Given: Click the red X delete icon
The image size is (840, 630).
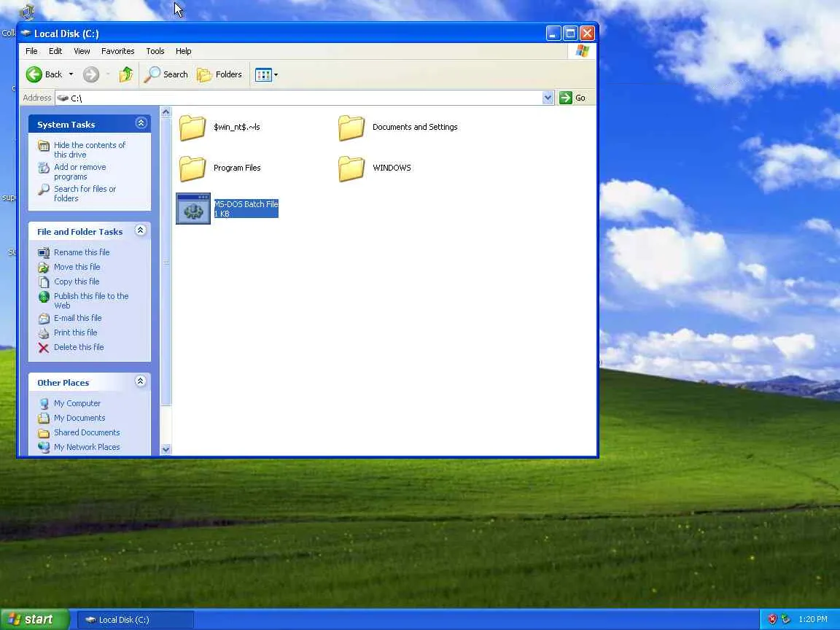Looking at the screenshot, I should [x=44, y=348].
